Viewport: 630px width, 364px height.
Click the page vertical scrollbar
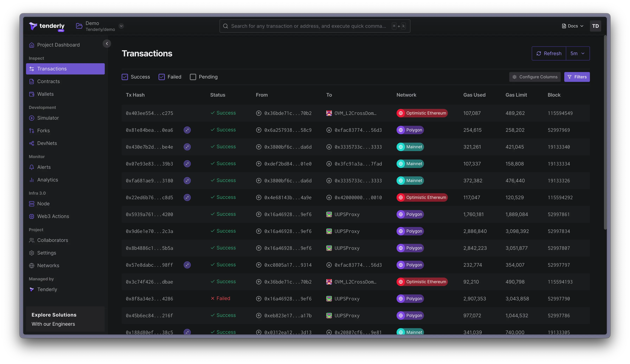point(605,132)
